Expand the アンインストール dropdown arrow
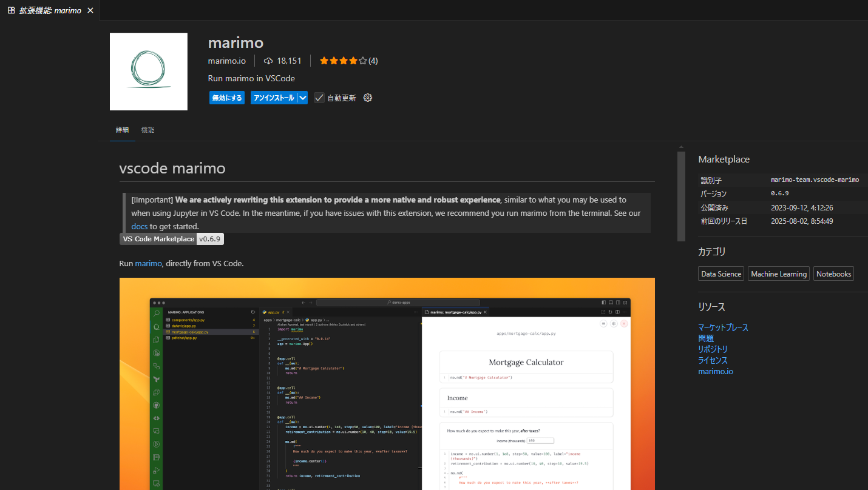Screen dimensions: 868x490 tap(303, 98)
